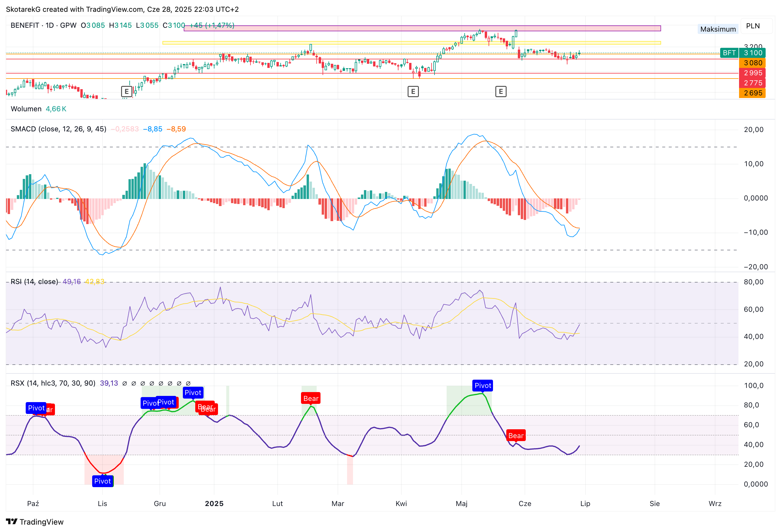Select the Pivot label at the Paź RSX peak

tap(36, 408)
